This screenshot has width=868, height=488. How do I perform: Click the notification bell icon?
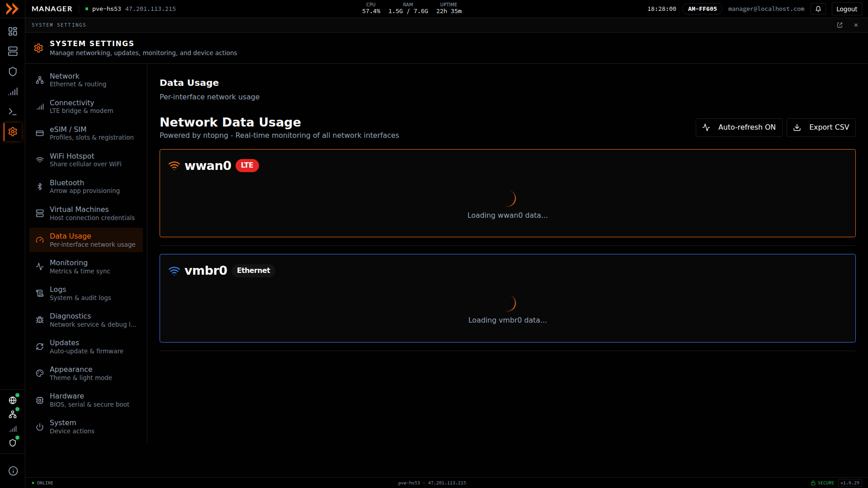pyautogui.click(x=818, y=9)
